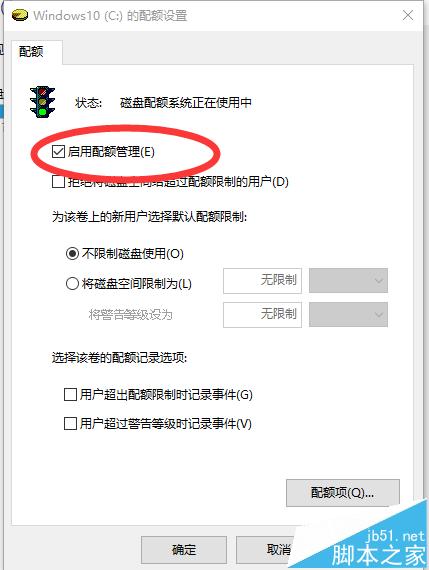Expand the unit dropdown beside the warning level field

pyautogui.click(x=348, y=314)
